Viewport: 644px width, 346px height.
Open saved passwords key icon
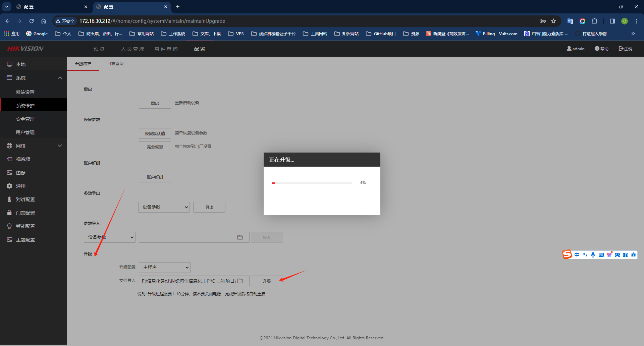[543, 21]
